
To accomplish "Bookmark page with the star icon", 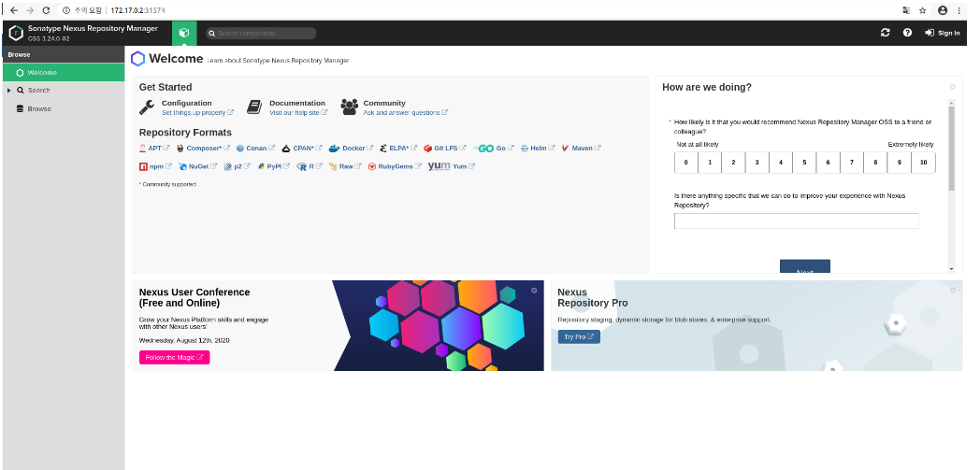I will click(923, 10).
